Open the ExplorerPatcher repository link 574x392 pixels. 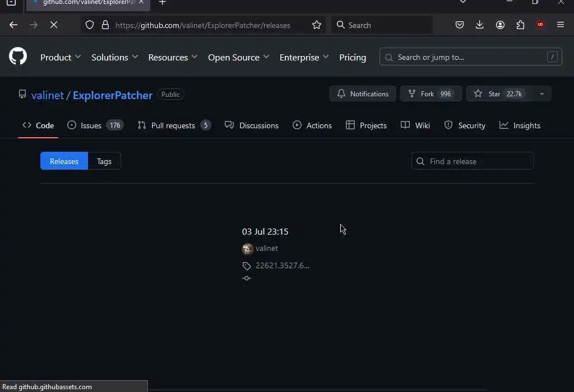pos(112,95)
